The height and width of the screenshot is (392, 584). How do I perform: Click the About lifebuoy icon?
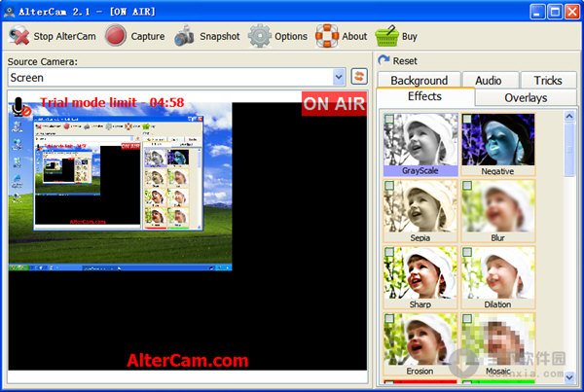[327, 36]
